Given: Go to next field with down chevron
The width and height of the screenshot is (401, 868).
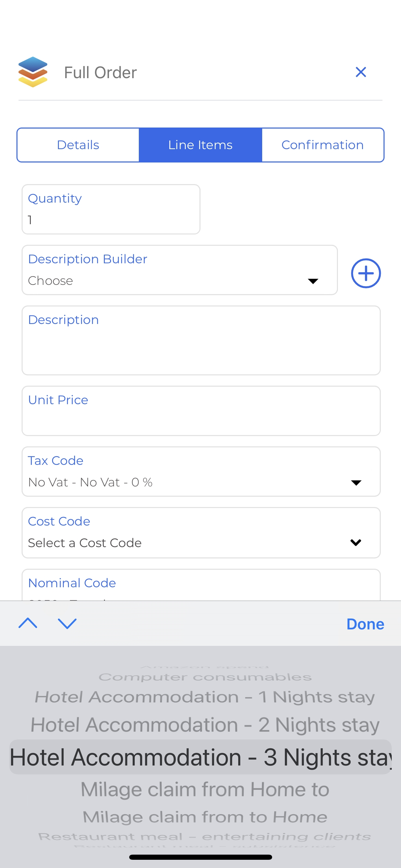Looking at the screenshot, I should (67, 624).
